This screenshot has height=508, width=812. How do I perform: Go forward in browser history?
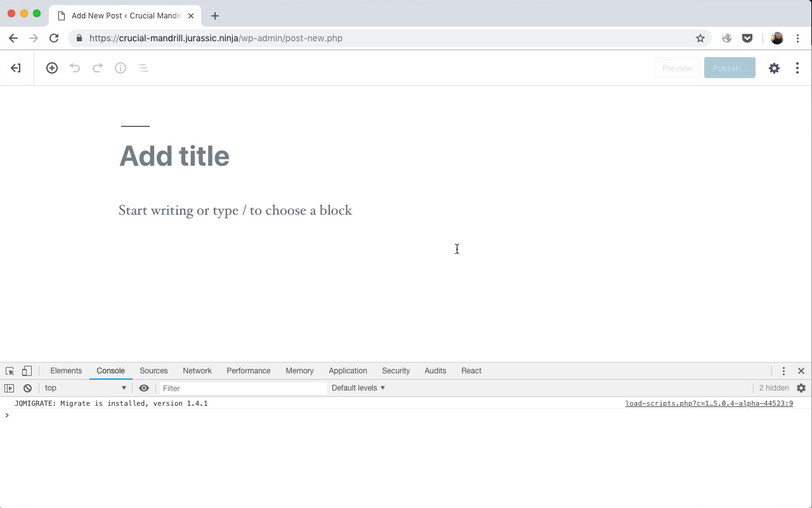[x=34, y=38]
